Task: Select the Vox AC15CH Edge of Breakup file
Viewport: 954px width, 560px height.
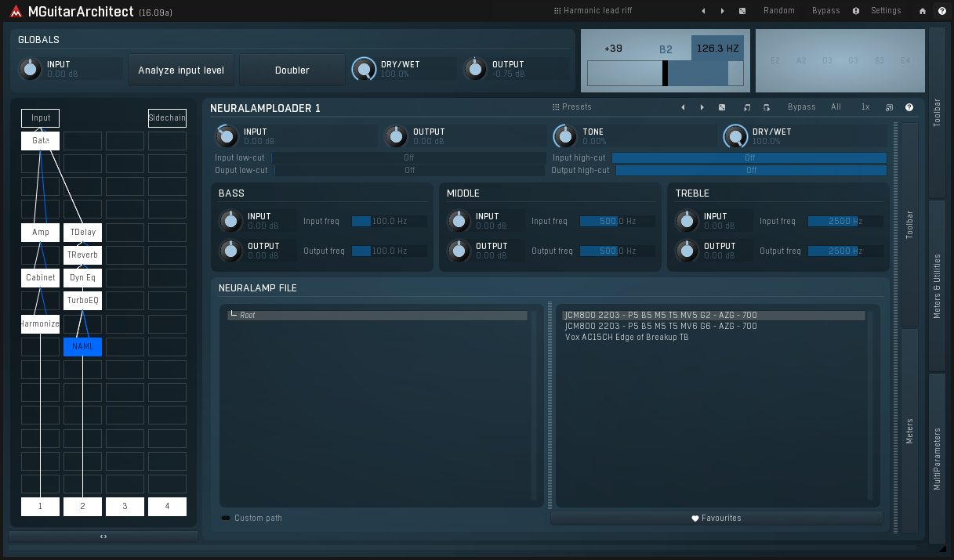Action: [626, 337]
